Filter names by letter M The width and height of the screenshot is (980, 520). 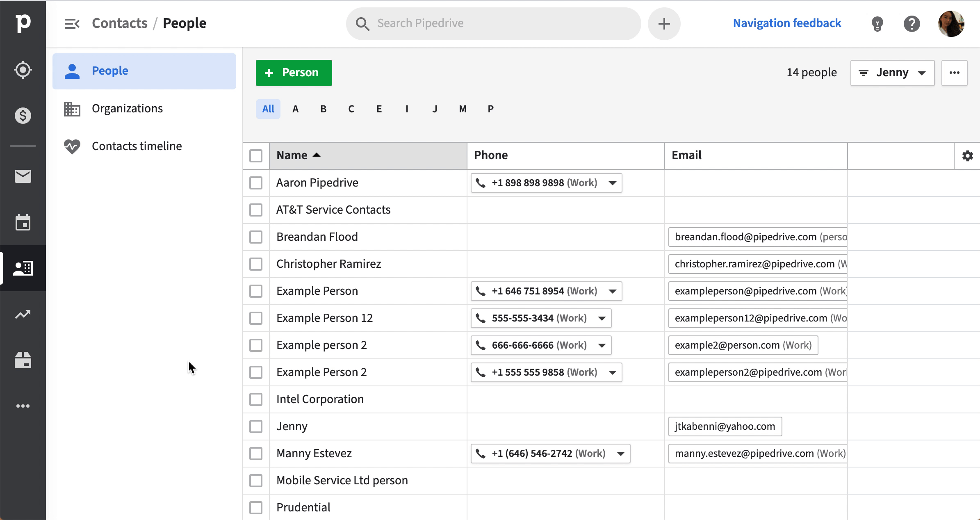click(x=463, y=109)
